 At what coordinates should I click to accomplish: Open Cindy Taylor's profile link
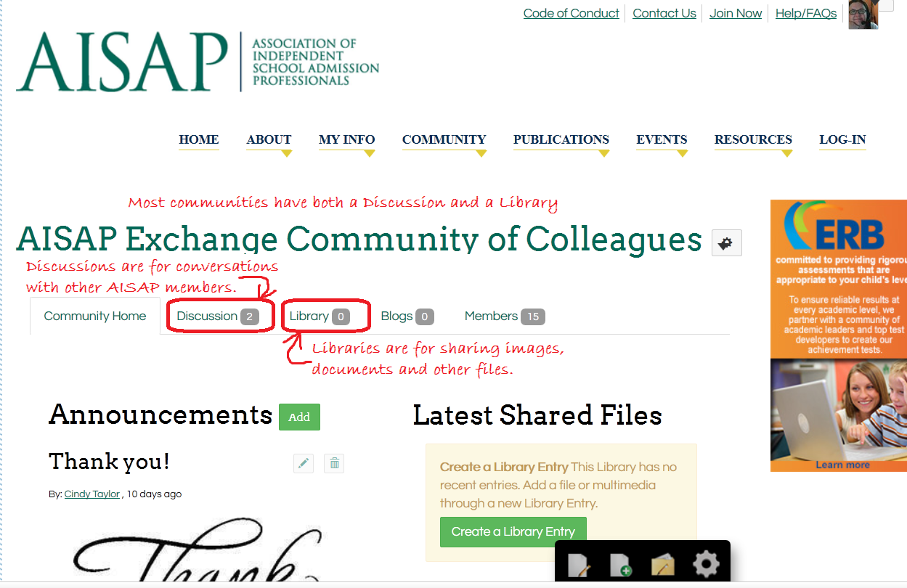pyautogui.click(x=91, y=494)
